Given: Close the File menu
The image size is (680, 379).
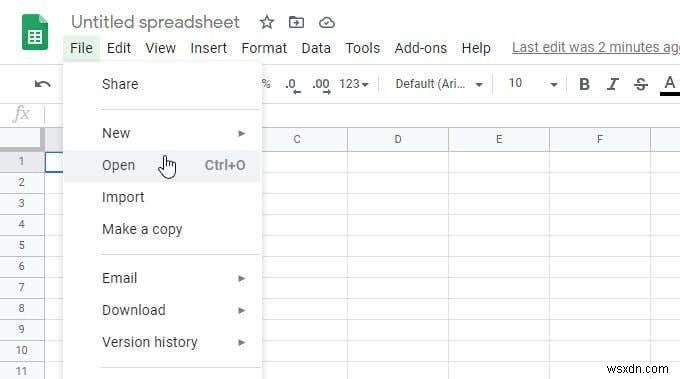Looking at the screenshot, I should pos(82,48).
